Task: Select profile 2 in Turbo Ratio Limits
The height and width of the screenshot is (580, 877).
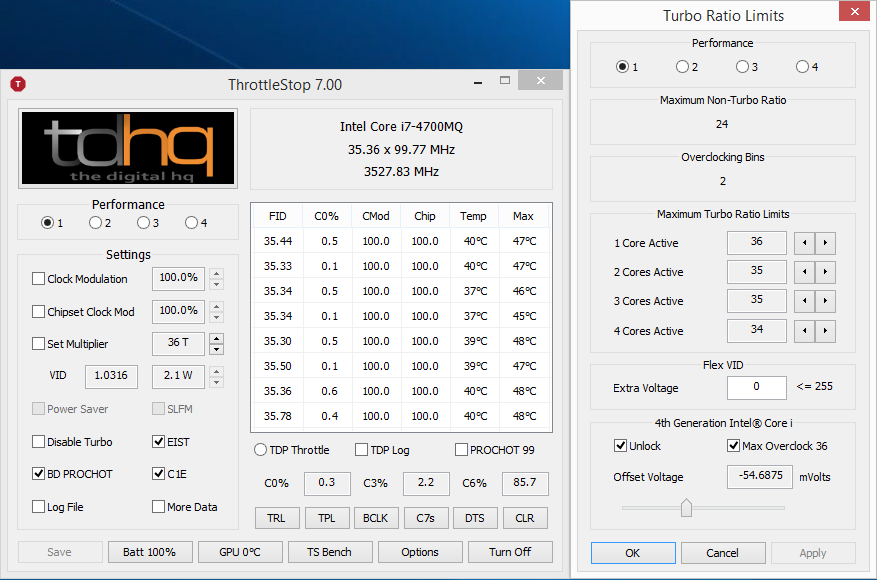Action: 682,67
